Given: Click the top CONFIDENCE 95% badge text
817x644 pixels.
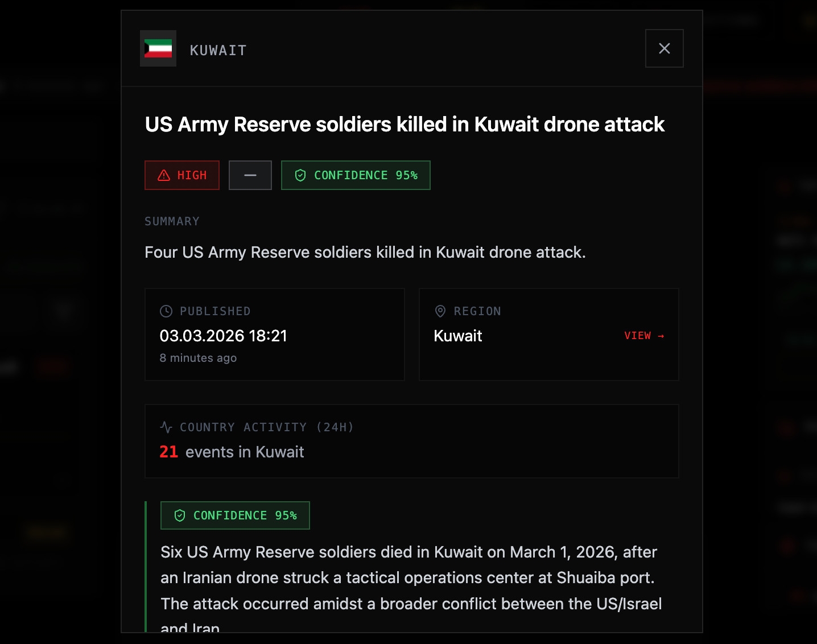Looking at the screenshot, I should [366, 175].
